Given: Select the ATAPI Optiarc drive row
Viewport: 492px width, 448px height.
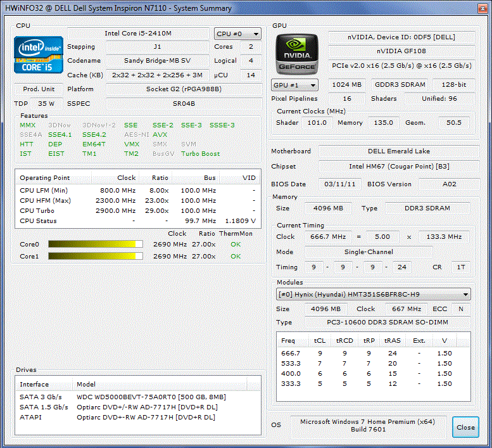Looking at the screenshot, I should click(138, 417).
